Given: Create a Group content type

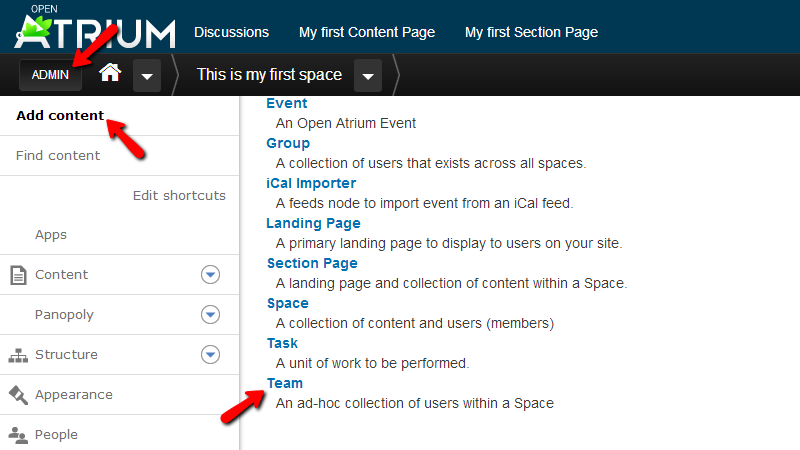Looking at the screenshot, I should (x=288, y=143).
